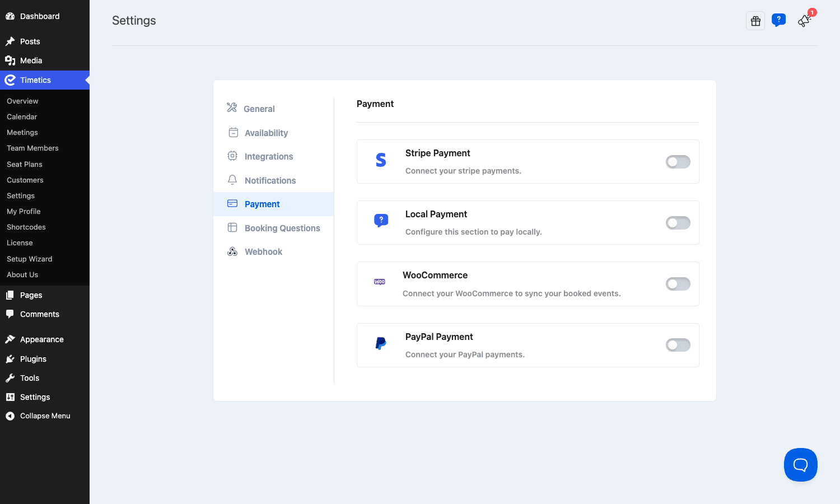
Task: Click the Collapse Menu arrow icon
Action: point(10,416)
